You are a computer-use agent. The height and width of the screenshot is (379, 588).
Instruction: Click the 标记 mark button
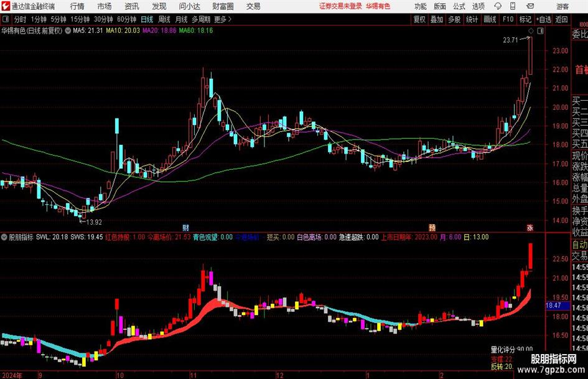coord(525,19)
